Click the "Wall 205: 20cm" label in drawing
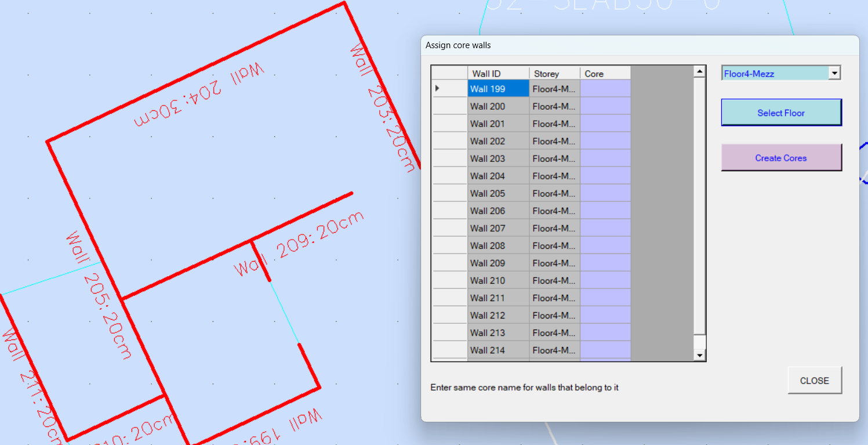This screenshot has width=868, height=445. tap(99, 295)
